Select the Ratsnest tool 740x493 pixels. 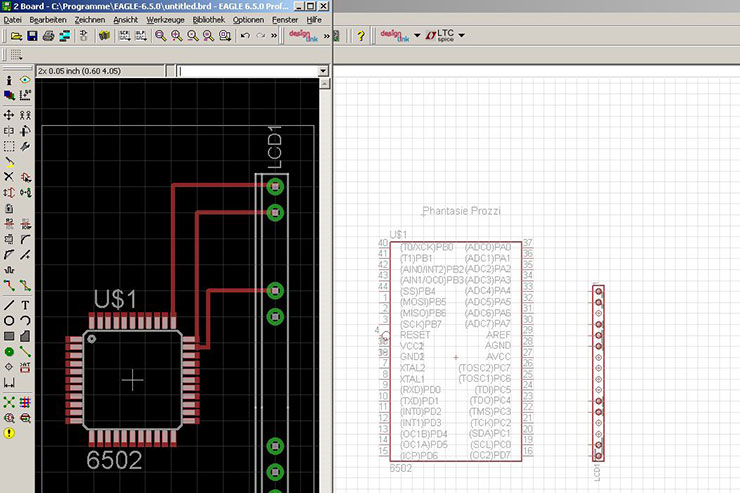pos(9,402)
